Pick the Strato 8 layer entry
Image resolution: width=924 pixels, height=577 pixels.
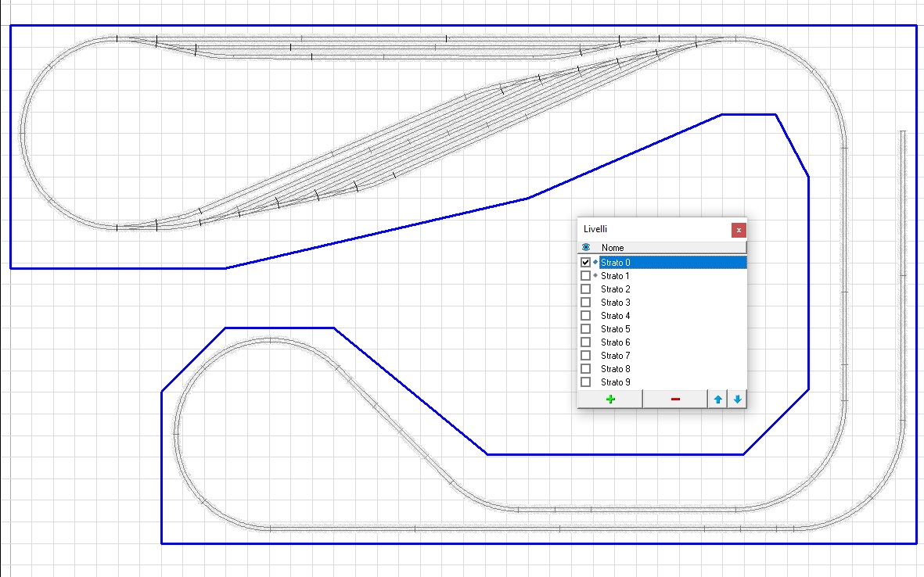(x=615, y=369)
